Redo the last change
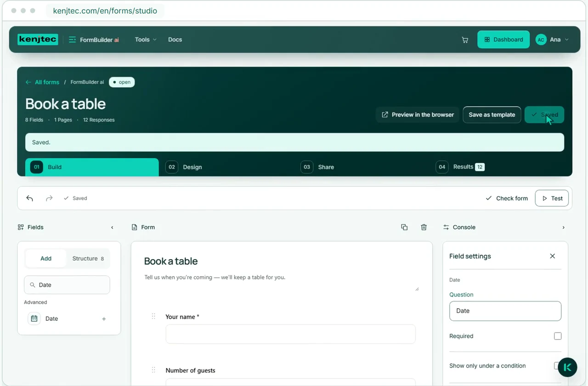The height and width of the screenshot is (386, 588). (x=49, y=198)
